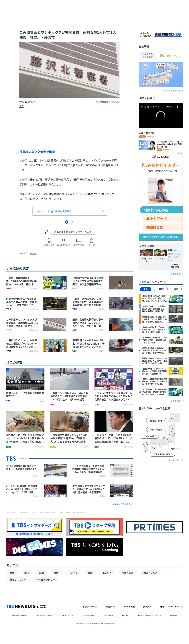Select the 中部・甲信越 area button
Viewport: 189px width, 644px height.
click(x=157, y=429)
